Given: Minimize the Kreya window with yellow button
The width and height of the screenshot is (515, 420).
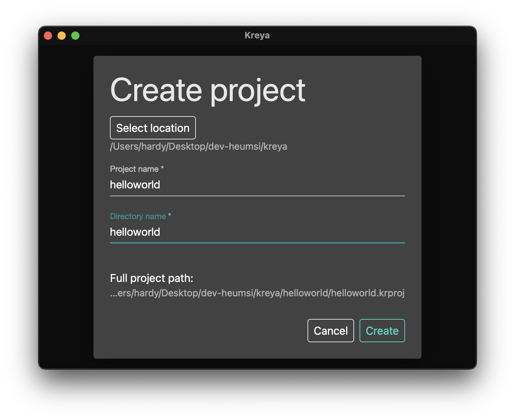Looking at the screenshot, I should [x=62, y=36].
